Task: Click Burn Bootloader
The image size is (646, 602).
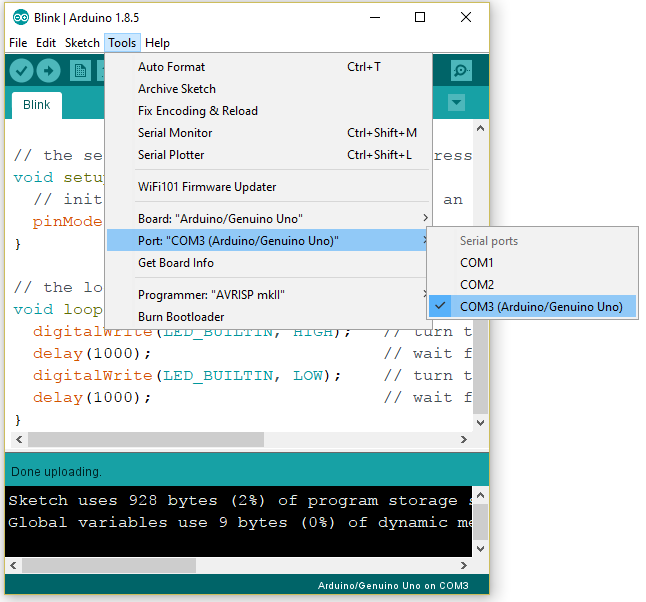Action: pyautogui.click(x=269, y=316)
